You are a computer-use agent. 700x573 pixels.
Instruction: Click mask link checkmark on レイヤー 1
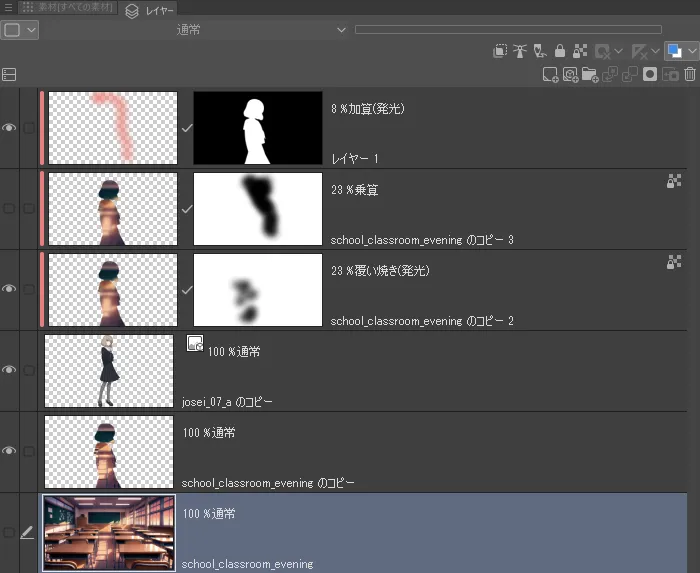[187, 128]
